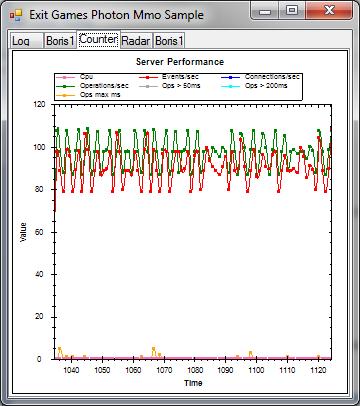Maximize the Photon Mmo Sample window

(x=292, y=11)
